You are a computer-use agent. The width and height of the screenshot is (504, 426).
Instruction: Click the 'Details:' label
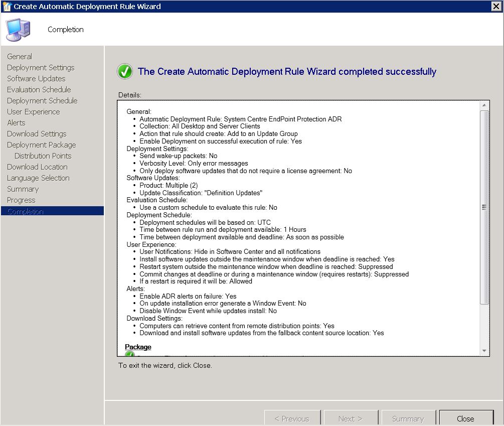click(130, 95)
